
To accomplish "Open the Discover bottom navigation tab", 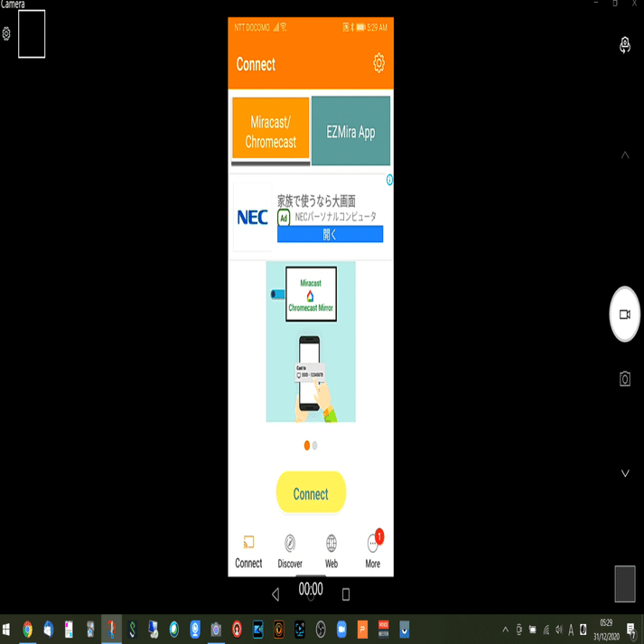I will [290, 552].
